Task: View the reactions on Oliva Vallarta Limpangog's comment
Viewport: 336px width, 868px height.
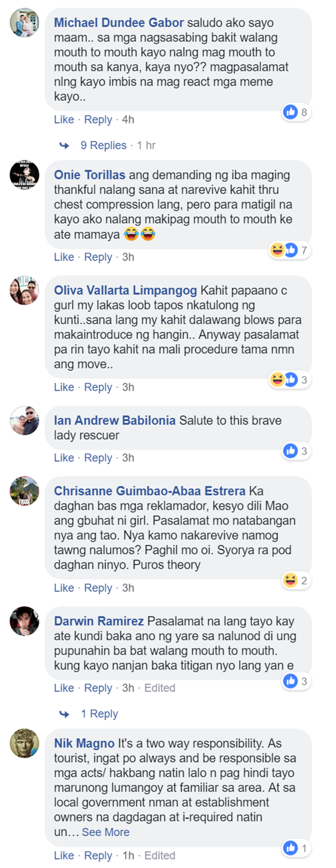Action: point(290,380)
